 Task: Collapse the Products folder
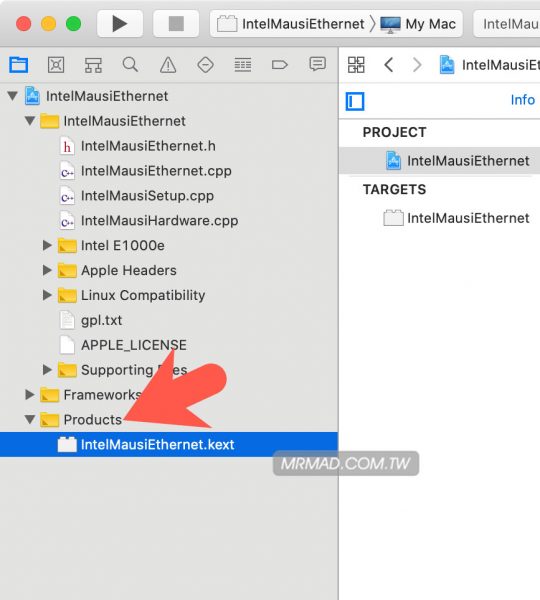click(x=30, y=419)
